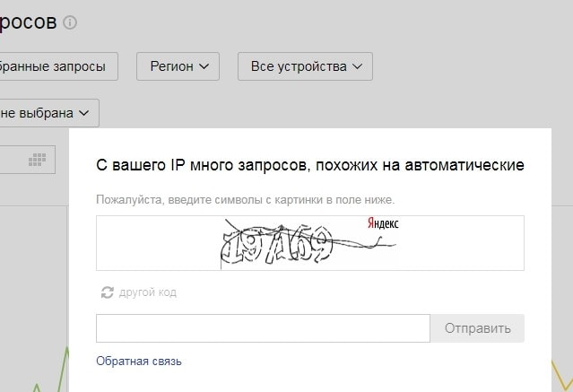573x392 pixels.
Task: Click the chevron arrow on the Регион button
Action: [204, 66]
